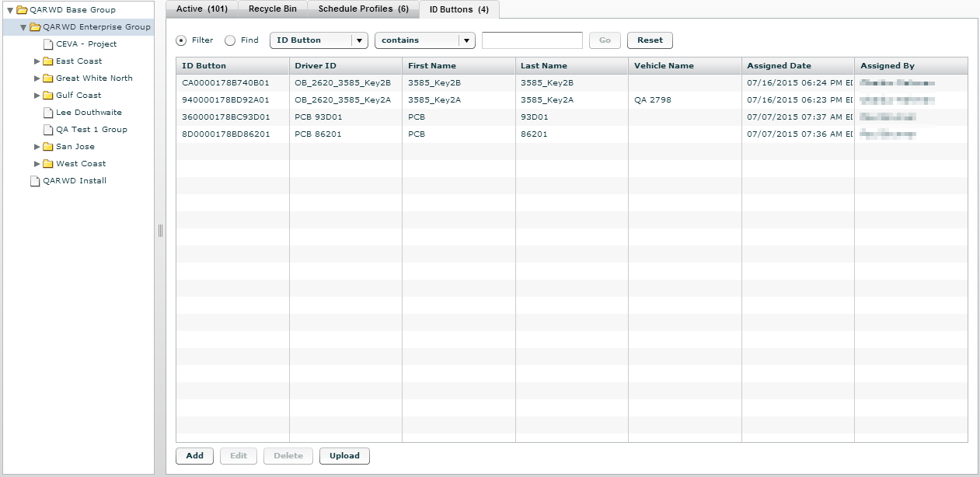The image size is (980, 477).
Task: Open the Schedule Profiles tab
Action: point(362,9)
